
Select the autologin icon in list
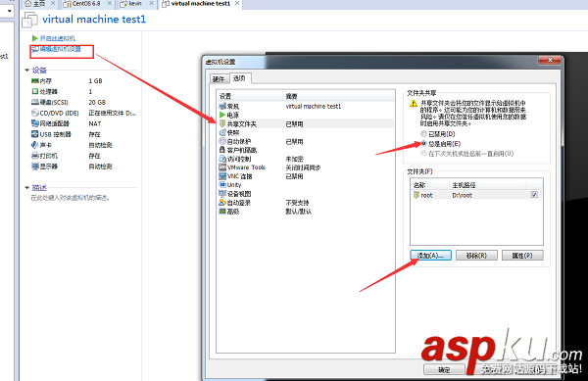[x=222, y=203]
